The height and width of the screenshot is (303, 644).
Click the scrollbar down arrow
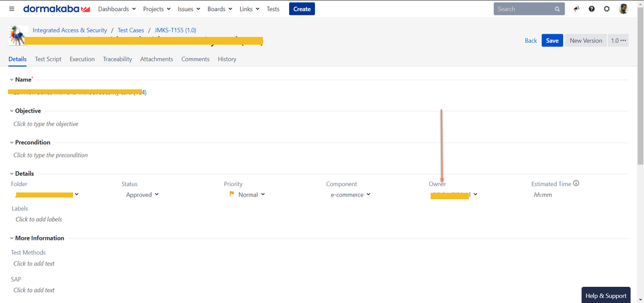[x=640, y=300]
